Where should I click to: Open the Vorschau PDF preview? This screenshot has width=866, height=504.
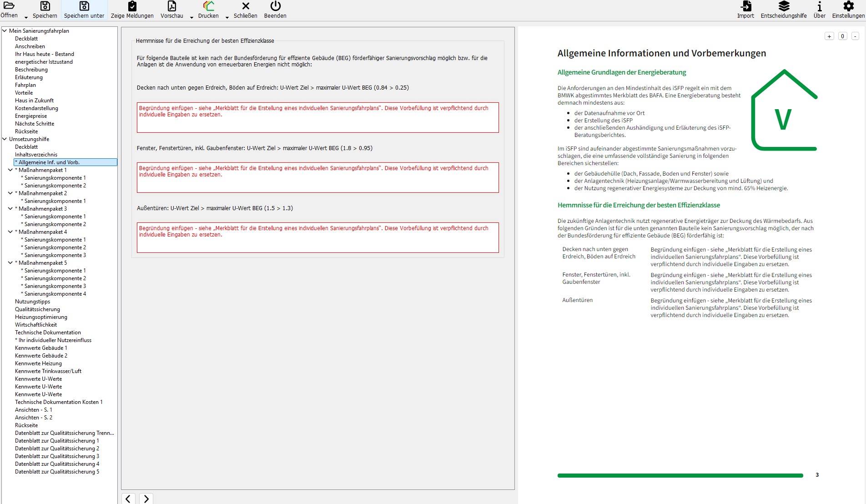pos(171,6)
